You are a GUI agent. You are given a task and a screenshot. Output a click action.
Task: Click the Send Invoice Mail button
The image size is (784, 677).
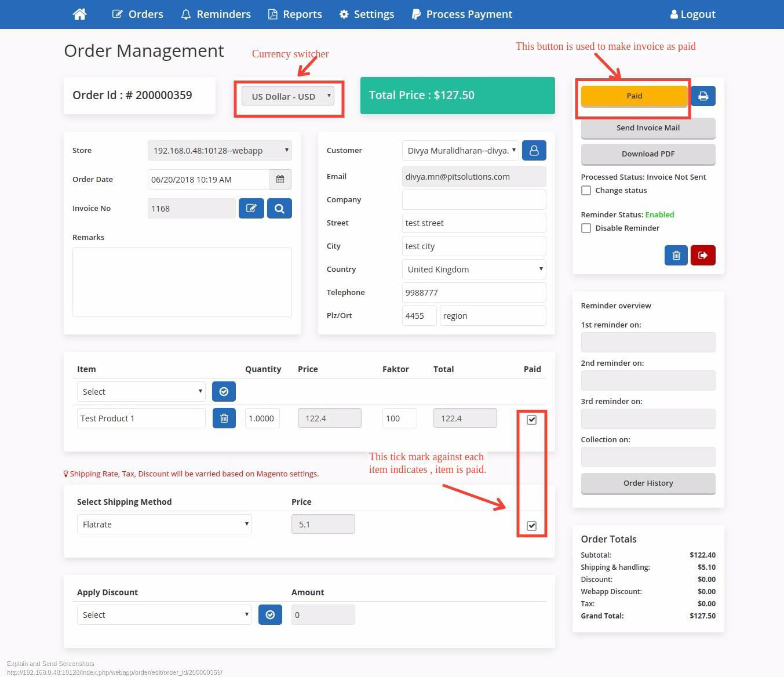648,128
